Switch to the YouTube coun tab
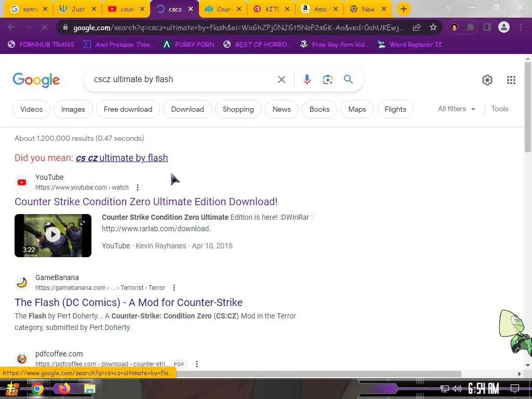532x399 pixels. coord(126,9)
